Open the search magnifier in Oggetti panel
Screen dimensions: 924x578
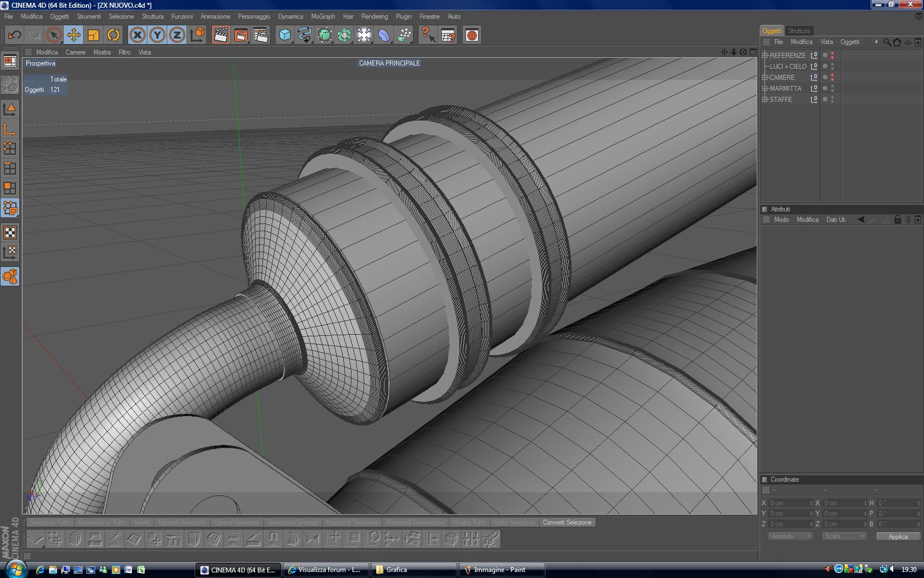(887, 42)
